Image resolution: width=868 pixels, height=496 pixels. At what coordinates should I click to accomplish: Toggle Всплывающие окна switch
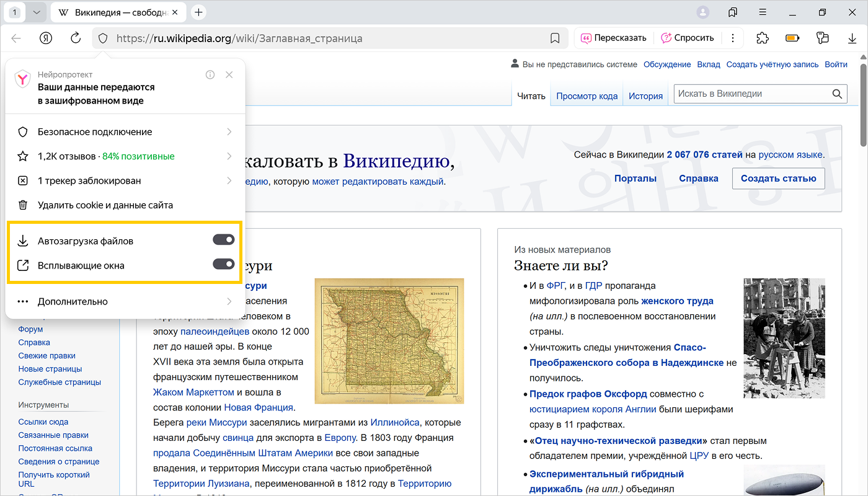pyautogui.click(x=223, y=265)
